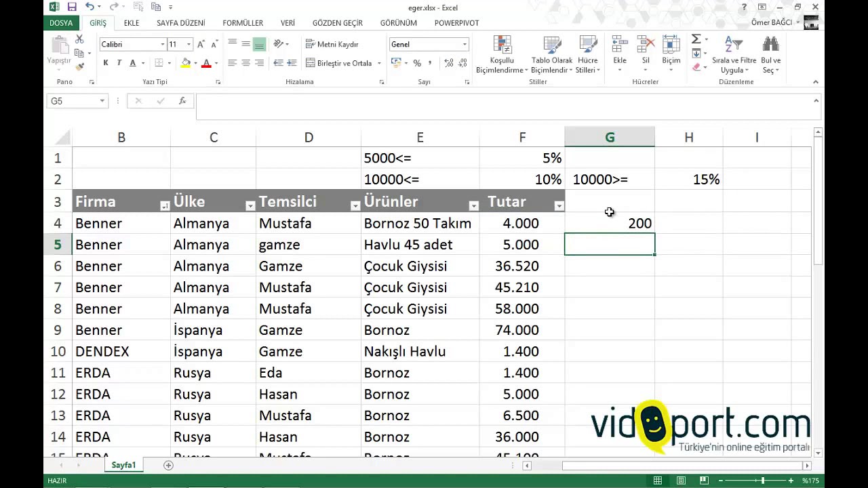The width and height of the screenshot is (868, 488).
Task: Click the insert function fx icon
Action: click(182, 101)
